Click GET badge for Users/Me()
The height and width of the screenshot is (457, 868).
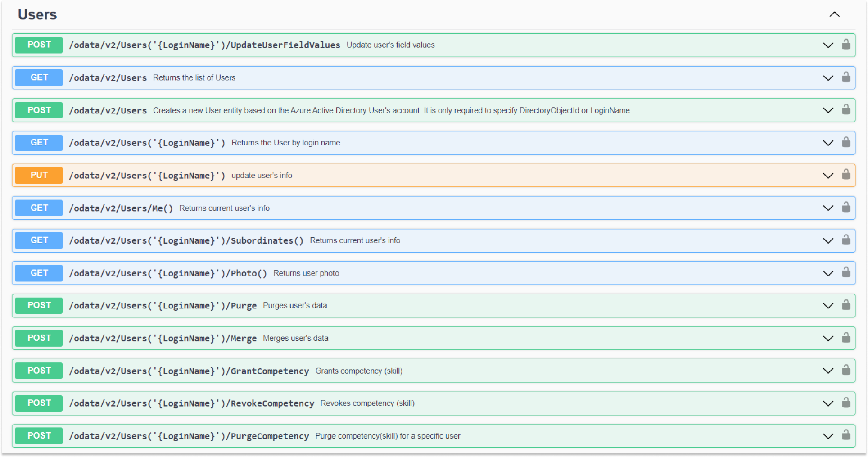pyautogui.click(x=39, y=208)
